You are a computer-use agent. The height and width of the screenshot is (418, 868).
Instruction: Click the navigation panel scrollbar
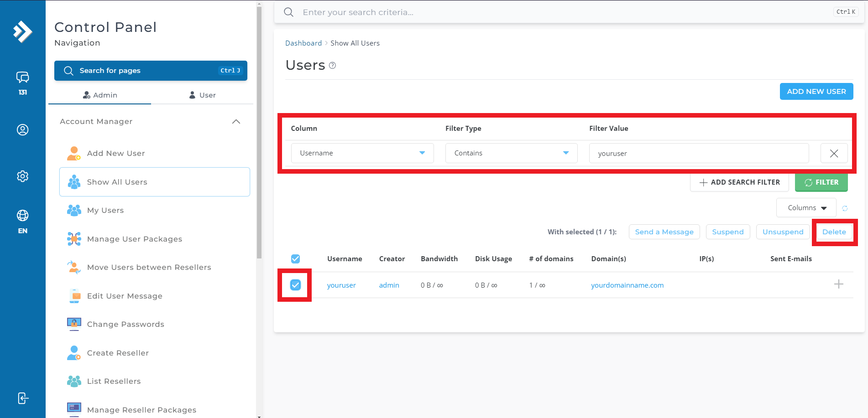[259, 132]
